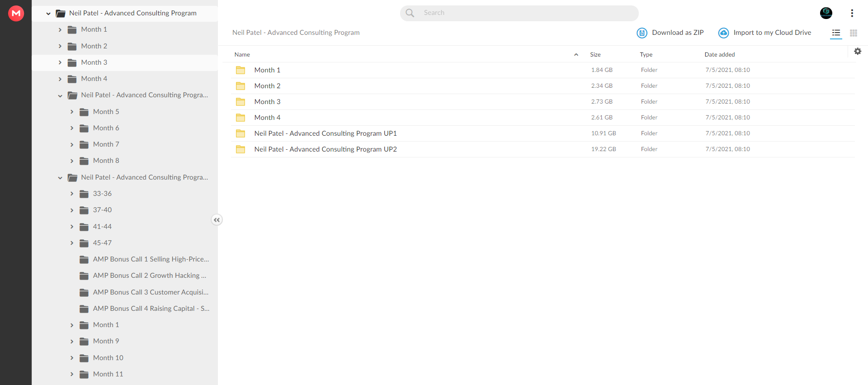Click the Month 5 folder icon in tree

click(84, 112)
